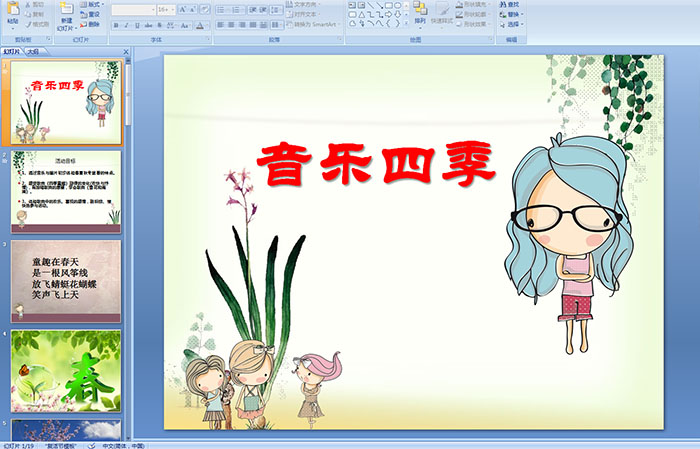Viewport: 700px width, 449px height.
Task: Toggle Italic text formatting
Action: 126,25
